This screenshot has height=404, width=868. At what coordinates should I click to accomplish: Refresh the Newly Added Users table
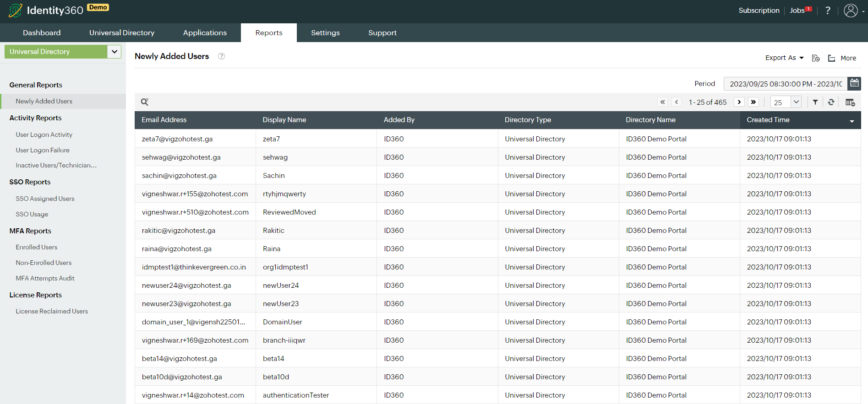coord(831,102)
